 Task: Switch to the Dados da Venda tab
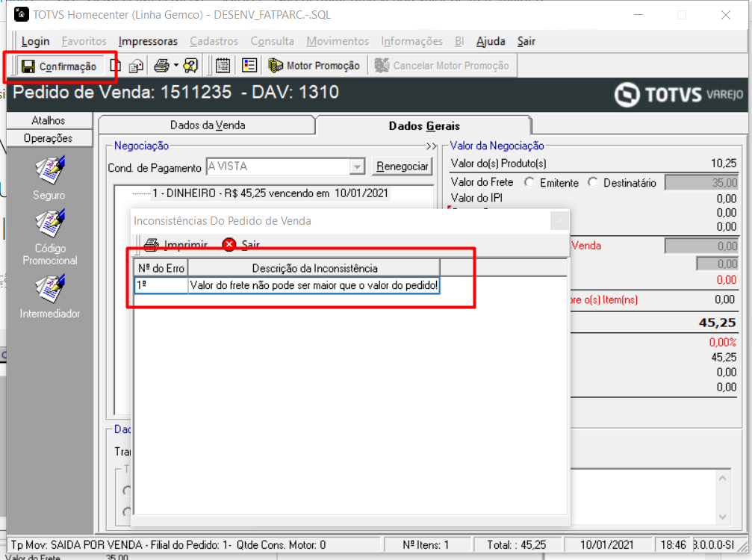pyautogui.click(x=207, y=125)
